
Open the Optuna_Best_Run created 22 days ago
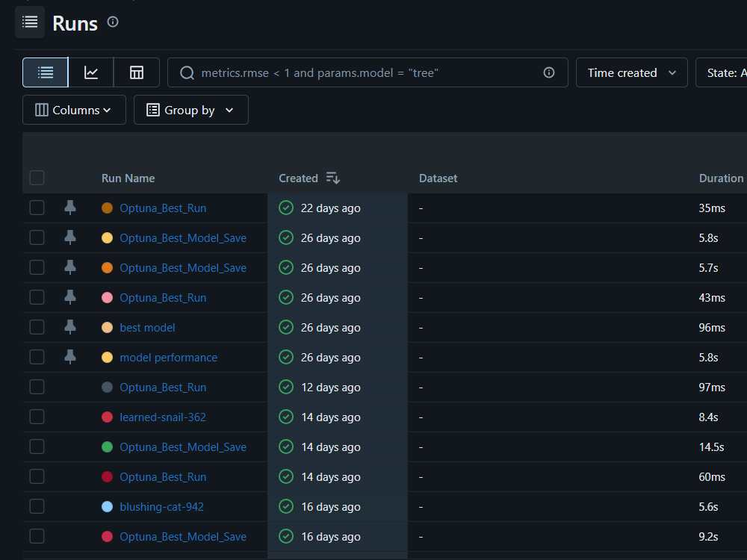click(163, 208)
